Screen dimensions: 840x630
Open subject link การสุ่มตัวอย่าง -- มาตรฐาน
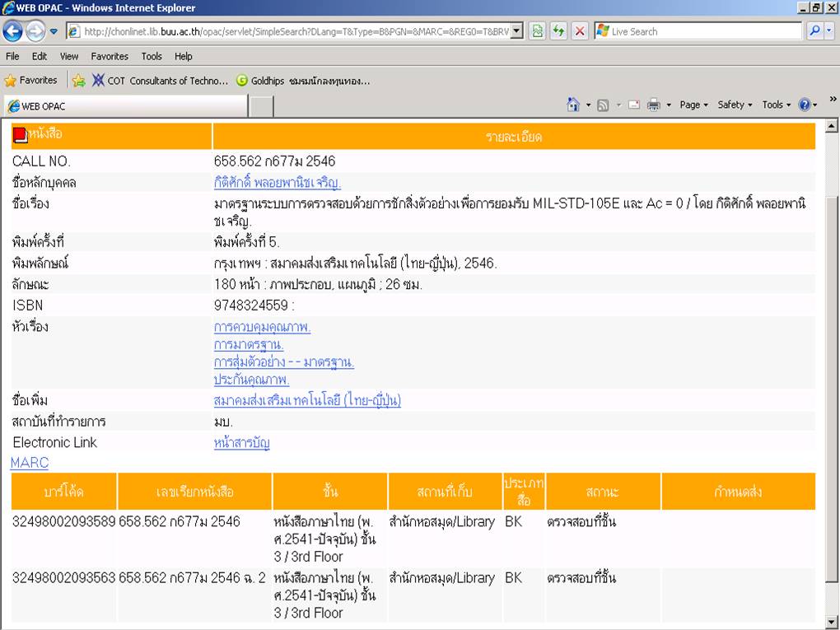point(284,362)
